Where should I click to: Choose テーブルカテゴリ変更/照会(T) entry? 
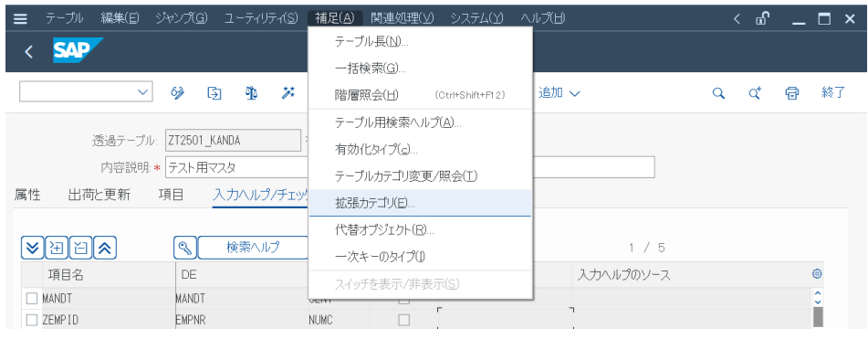(x=420, y=176)
